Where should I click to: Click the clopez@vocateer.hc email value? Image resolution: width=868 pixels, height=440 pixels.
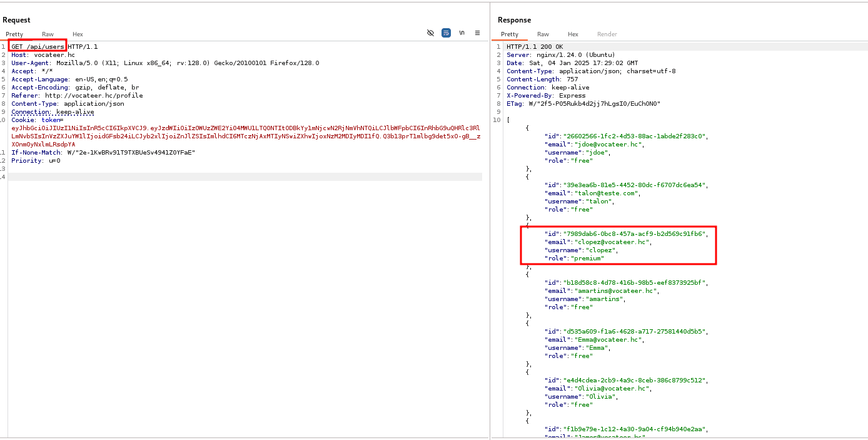coord(612,242)
